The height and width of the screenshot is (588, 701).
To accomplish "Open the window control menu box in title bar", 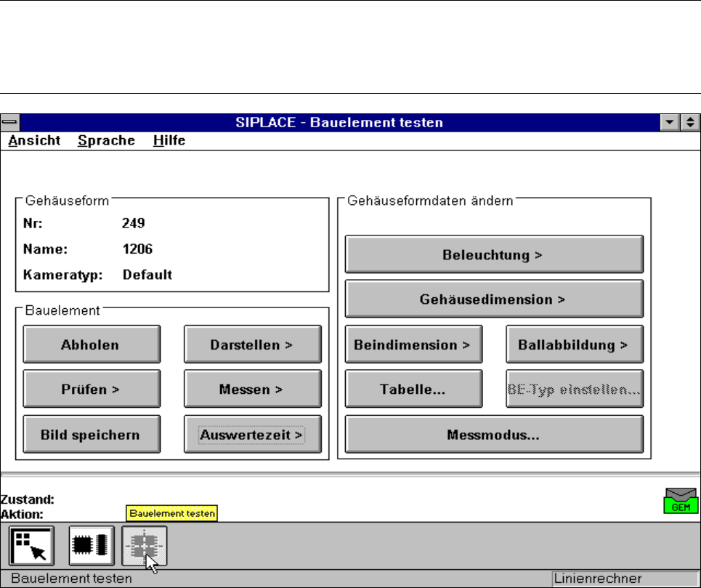I will (x=9, y=122).
